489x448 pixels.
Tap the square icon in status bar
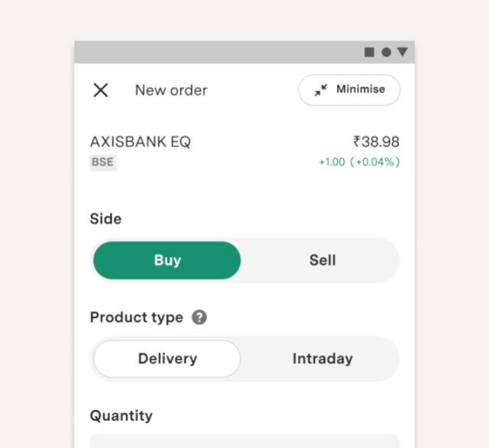click(370, 52)
